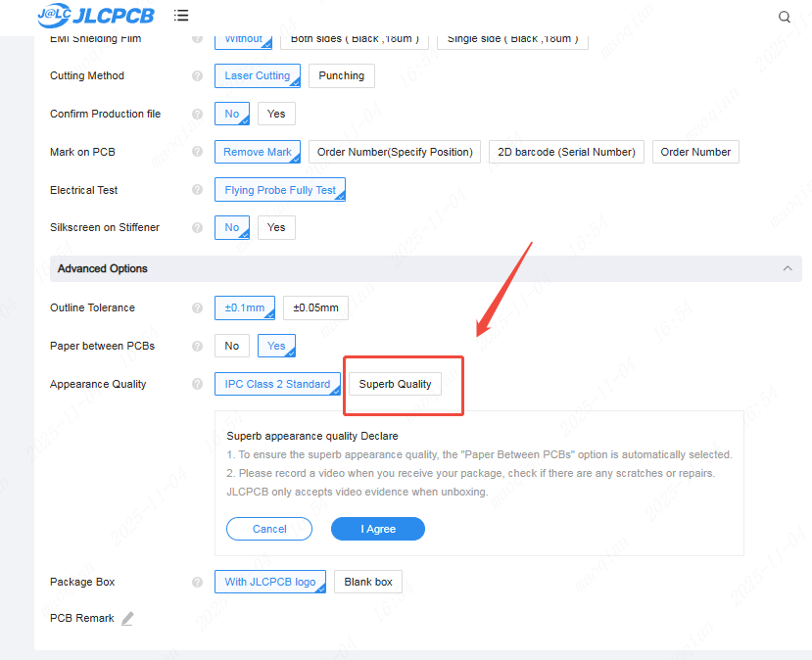The height and width of the screenshot is (660, 812).
Task: Click the Appearance Quality label
Action: (98, 384)
